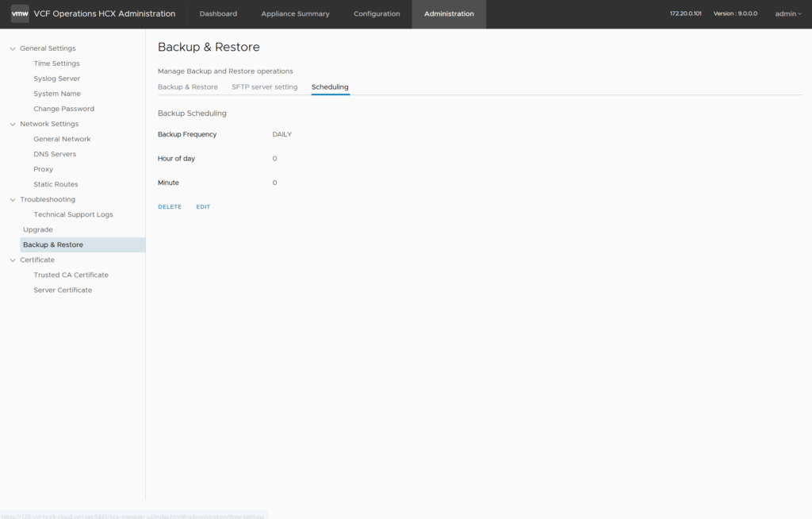
Task: Click the DELETE schedule button
Action: (170, 207)
